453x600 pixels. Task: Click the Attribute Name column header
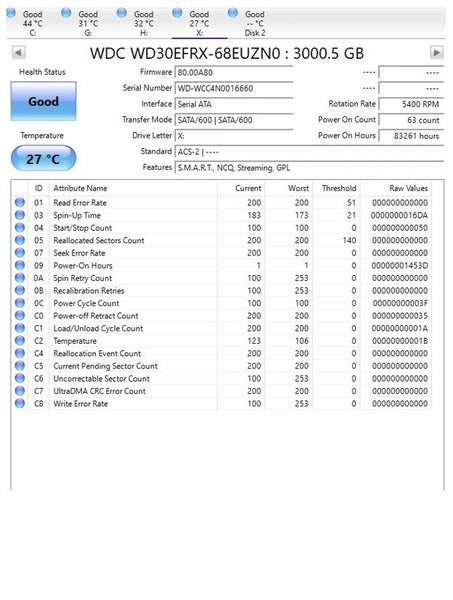click(x=133, y=188)
